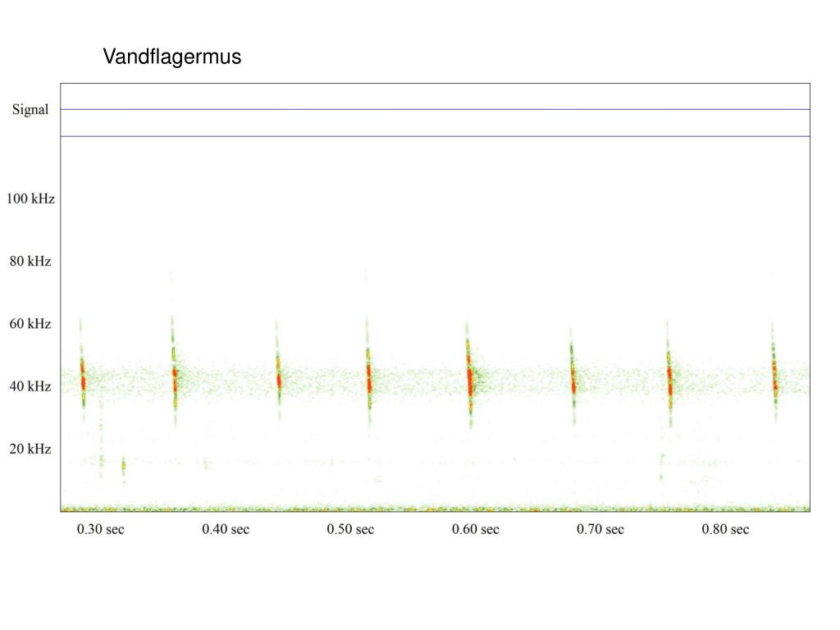Click the 0.80 sec time label
840x630 pixels.
(725, 529)
